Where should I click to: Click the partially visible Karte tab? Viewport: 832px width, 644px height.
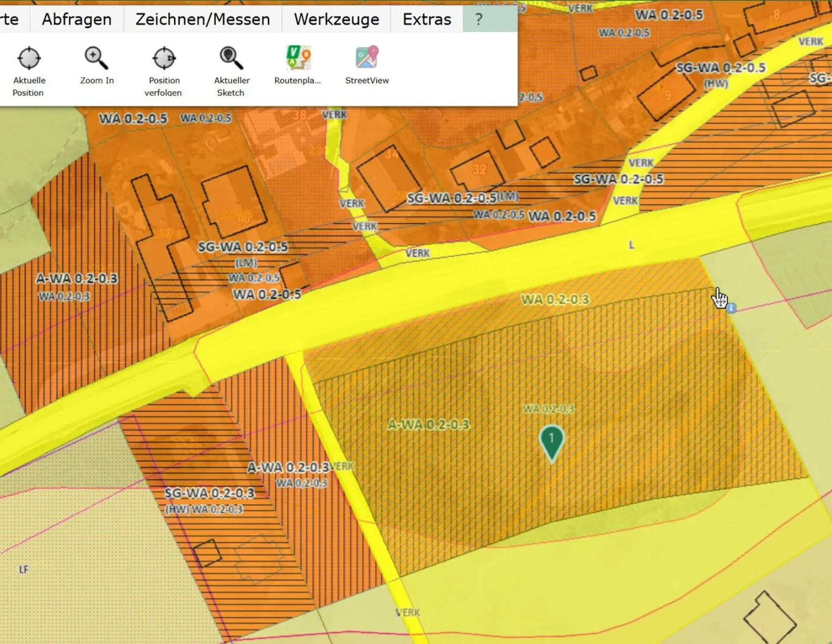pos(10,19)
